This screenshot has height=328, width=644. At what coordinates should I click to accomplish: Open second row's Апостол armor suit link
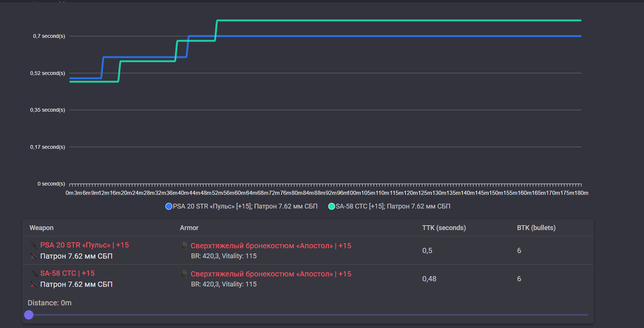271,274
